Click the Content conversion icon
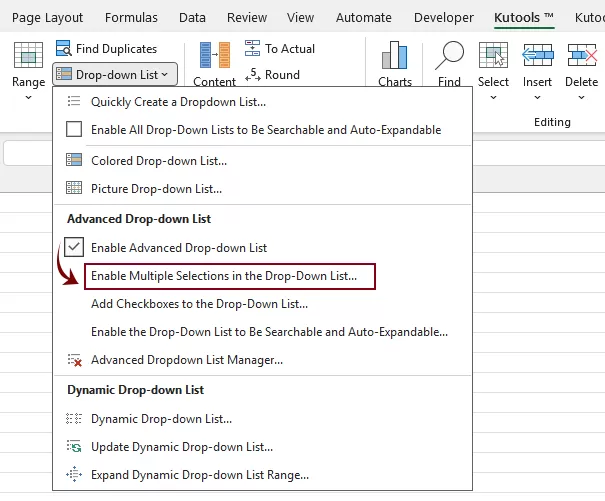The image size is (605, 501). pyautogui.click(x=215, y=55)
